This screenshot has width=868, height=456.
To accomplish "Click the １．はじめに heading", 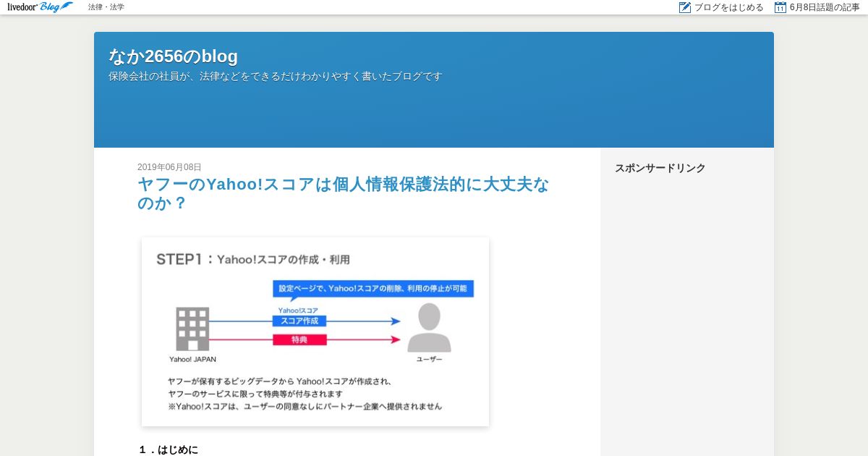I will [168, 450].
